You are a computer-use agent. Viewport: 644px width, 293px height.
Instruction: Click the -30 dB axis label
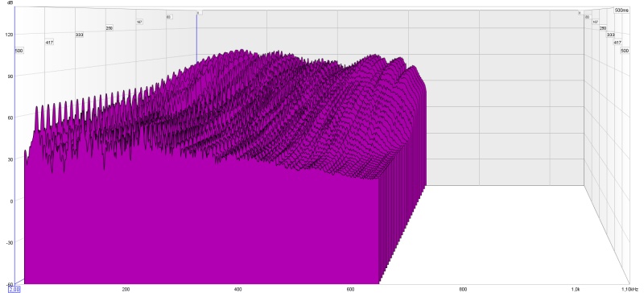click(x=10, y=242)
